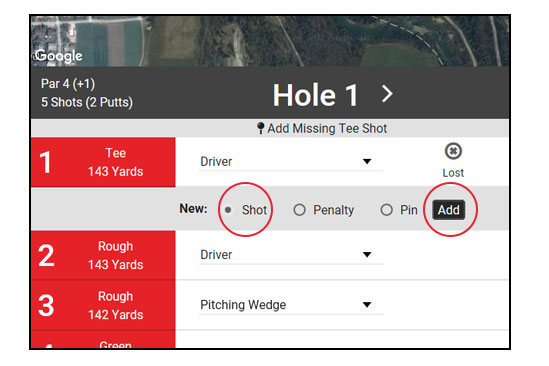Click the Lost ball icon
The height and width of the screenshot is (366, 549).
453,151
